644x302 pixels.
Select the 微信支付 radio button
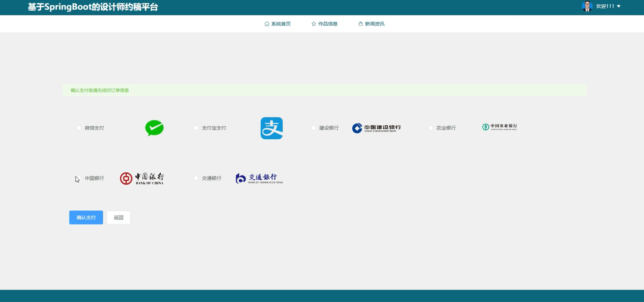point(79,128)
